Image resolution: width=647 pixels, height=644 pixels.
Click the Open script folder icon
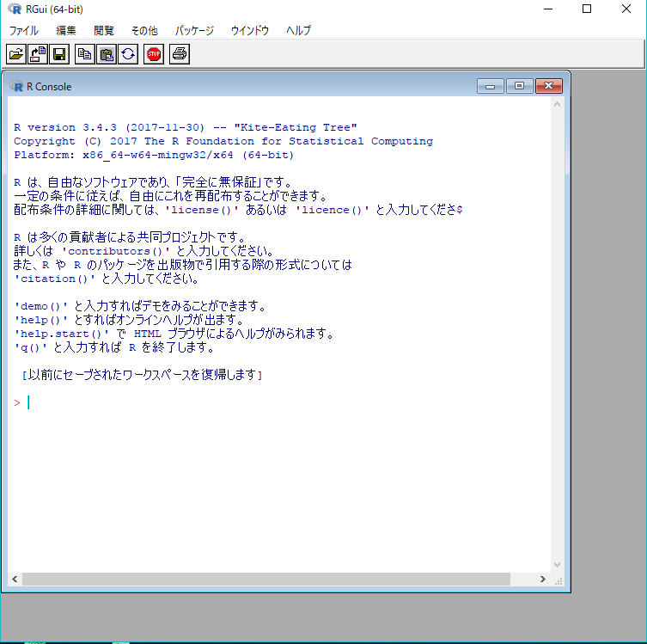pos(16,54)
